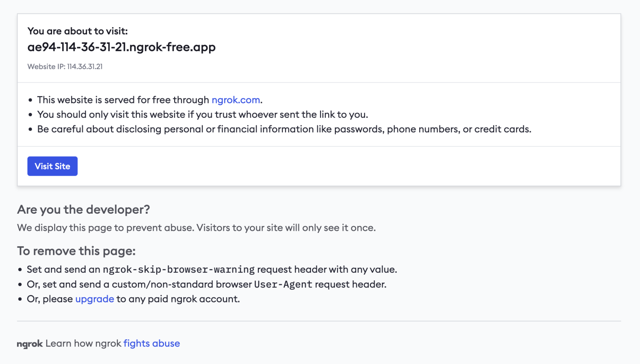The image size is (640, 364).
Task: Click the ngrok logo in footer
Action: tap(30, 344)
